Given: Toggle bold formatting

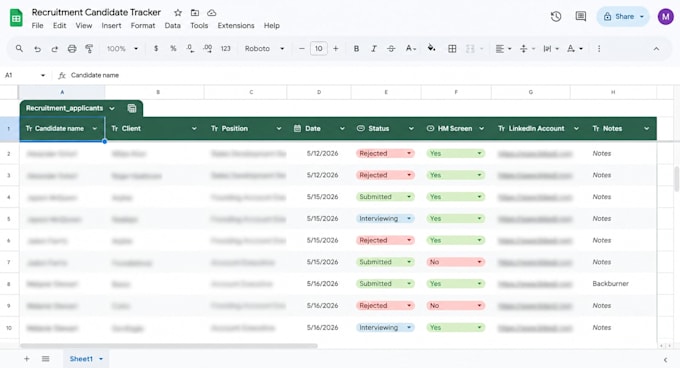Looking at the screenshot, I should (x=356, y=49).
